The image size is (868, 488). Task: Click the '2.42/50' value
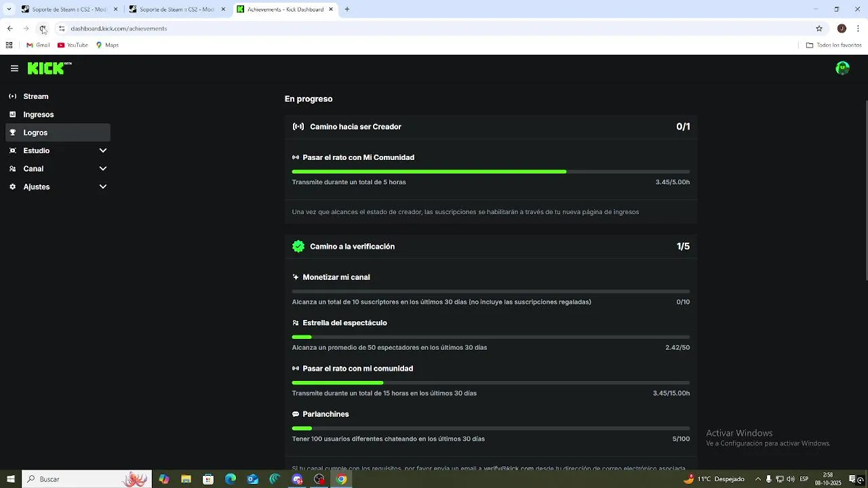(677, 348)
